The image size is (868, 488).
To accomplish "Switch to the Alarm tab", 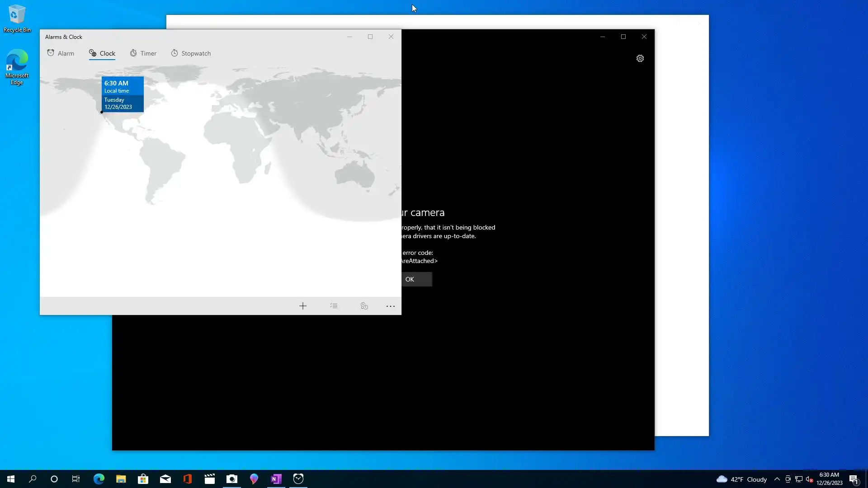I will 61,53.
